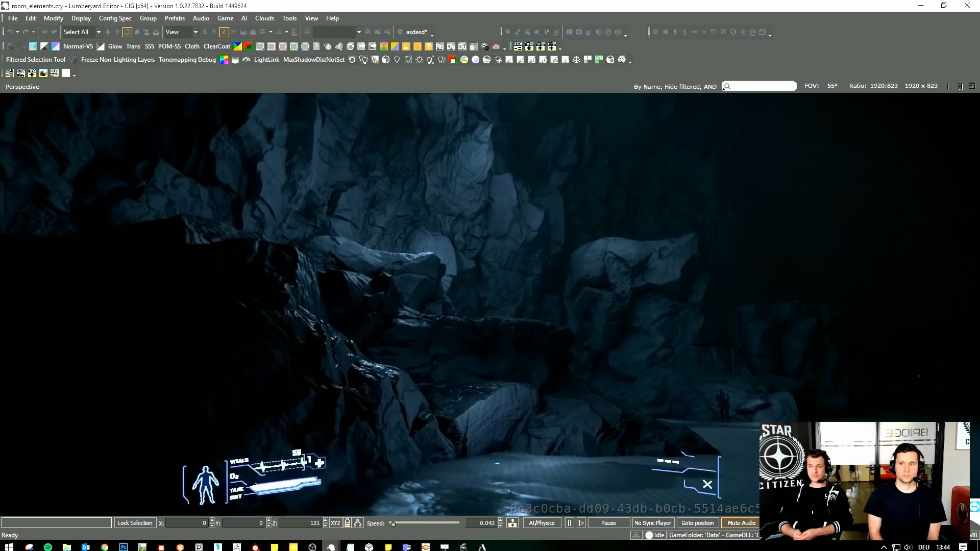Click the step-forward physics icon
The height and width of the screenshot is (551, 980).
click(x=581, y=523)
